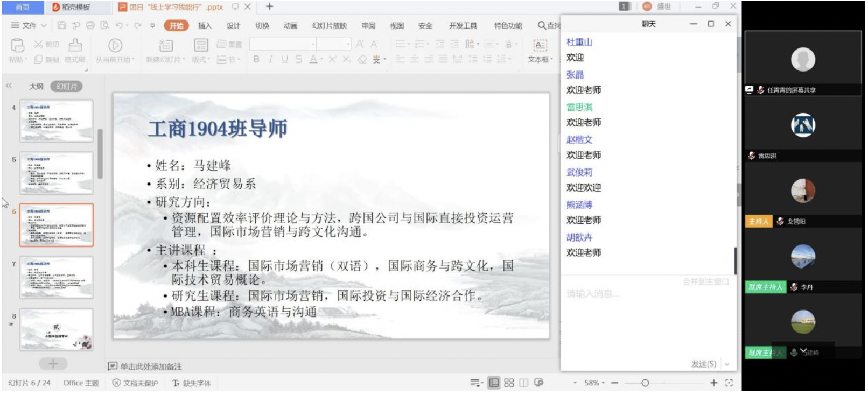This screenshot has width=868, height=395.
Task: Switch to the 大纲 outline tab
Action: tap(36, 86)
